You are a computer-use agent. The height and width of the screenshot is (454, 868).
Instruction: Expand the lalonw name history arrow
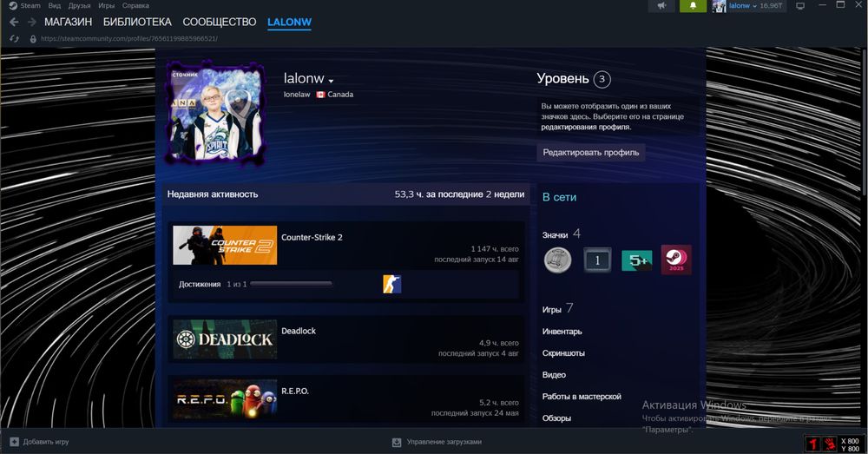coord(331,81)
